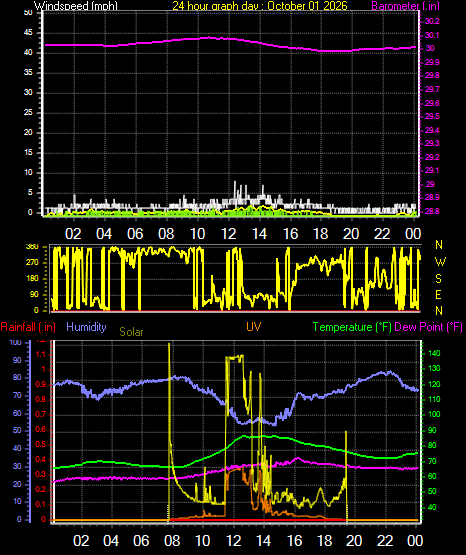Image resolution: width=466 pixels, height=555 pixels.
Task: Click the 0.3 rainfall axis value
Action: tap(40, 474)
